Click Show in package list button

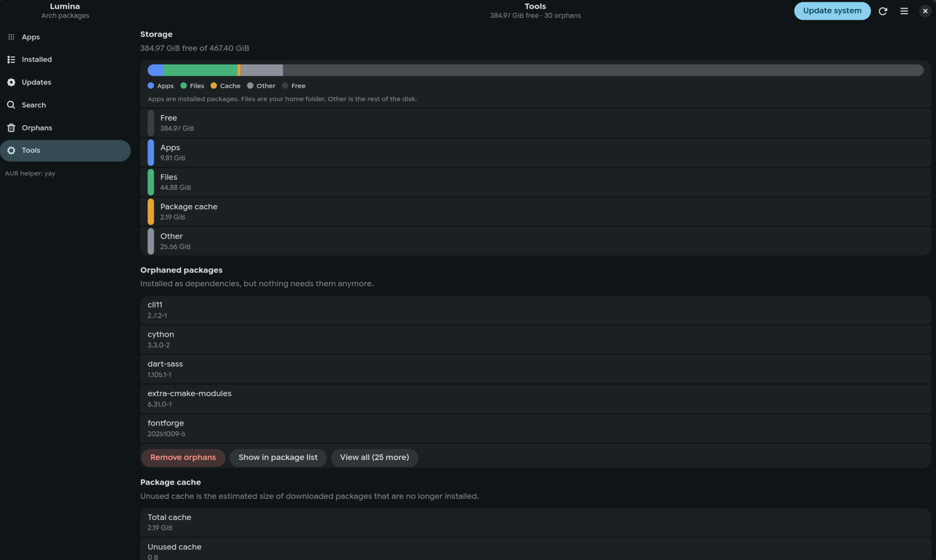[x=278, y=457]
